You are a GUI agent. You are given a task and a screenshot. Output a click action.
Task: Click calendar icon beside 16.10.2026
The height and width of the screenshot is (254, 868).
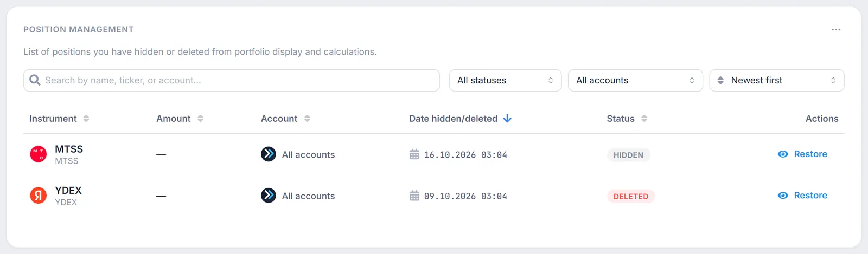pos(414,154)
